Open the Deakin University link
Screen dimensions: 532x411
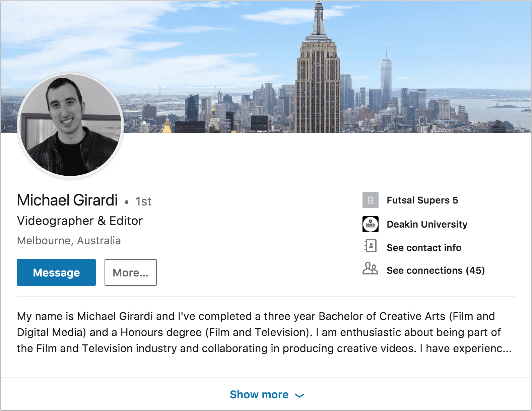(427, 224)
